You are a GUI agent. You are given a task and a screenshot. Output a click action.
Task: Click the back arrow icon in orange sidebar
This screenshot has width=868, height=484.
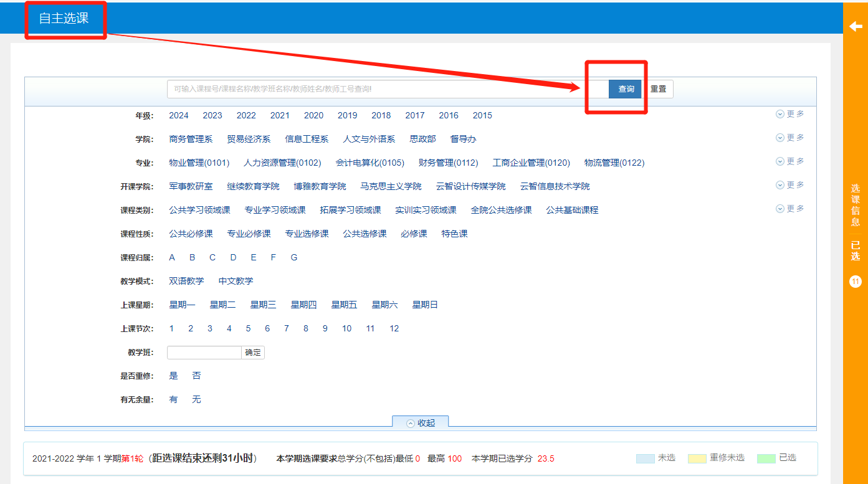856,26
